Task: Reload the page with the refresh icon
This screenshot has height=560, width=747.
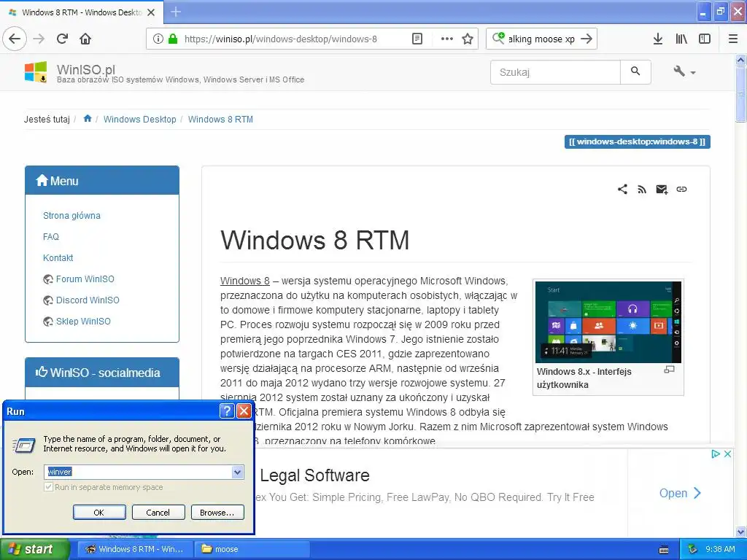Action: point(63,39)
